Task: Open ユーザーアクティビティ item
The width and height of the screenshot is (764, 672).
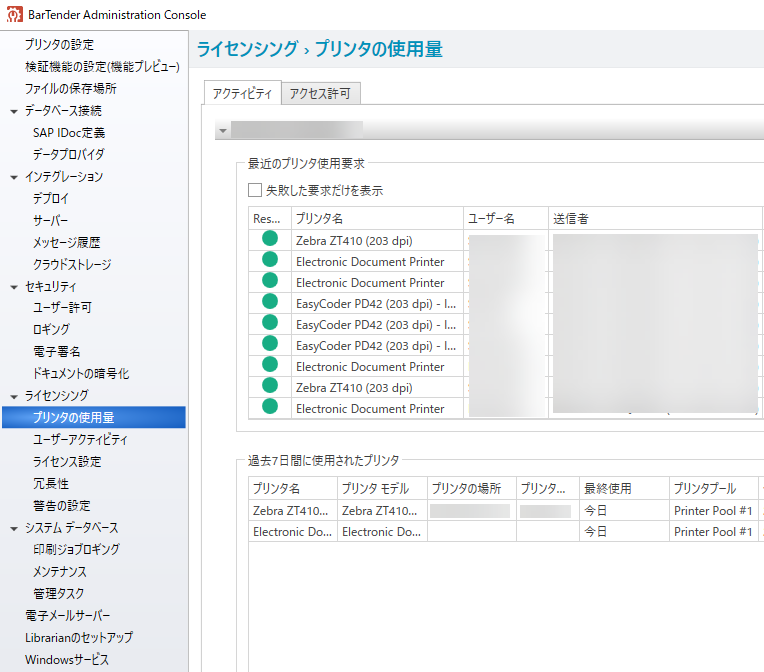Action: pos(80,440)
